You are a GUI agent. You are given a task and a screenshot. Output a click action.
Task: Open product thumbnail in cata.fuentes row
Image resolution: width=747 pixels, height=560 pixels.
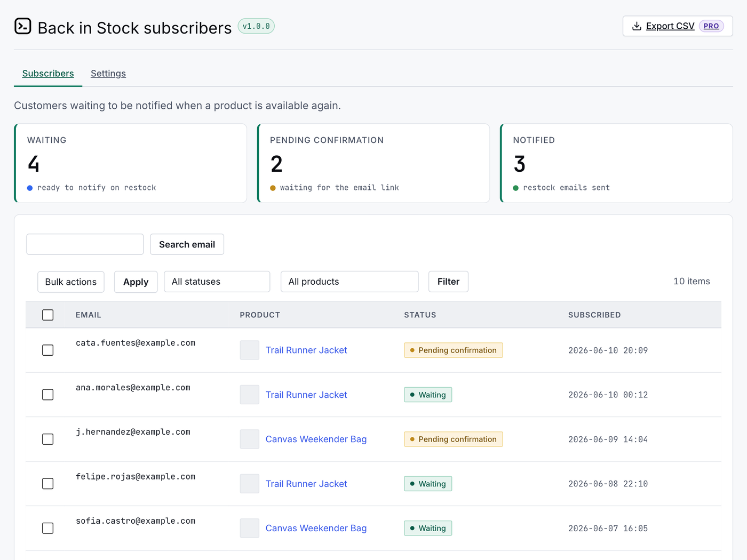pyautogui.click(x=249, y=350)
